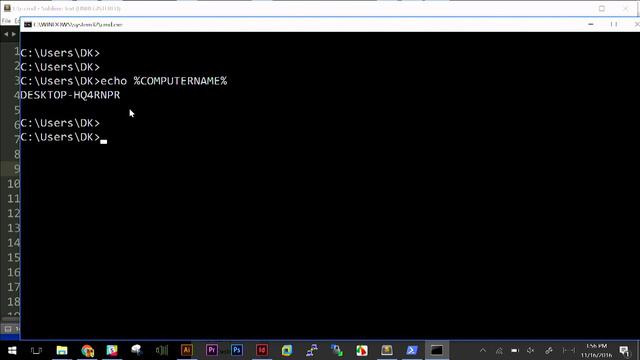Maximize the Sublime Text window
This screenshot has height=360, width=640.
[602, 8]
